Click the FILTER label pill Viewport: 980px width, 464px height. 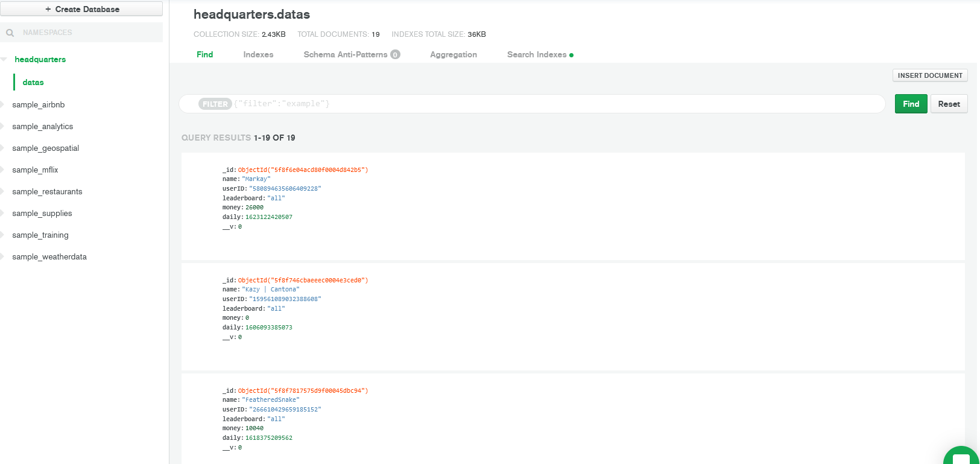215,104
